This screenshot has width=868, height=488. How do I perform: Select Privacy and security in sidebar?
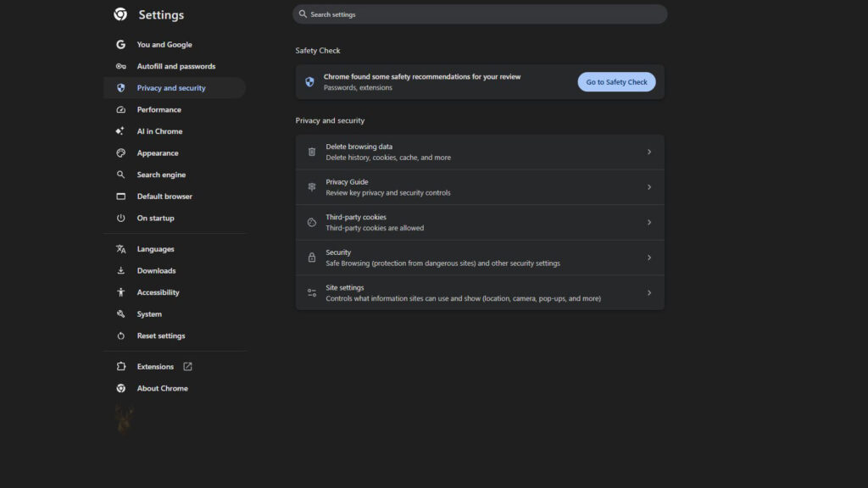tap(175, 88)
